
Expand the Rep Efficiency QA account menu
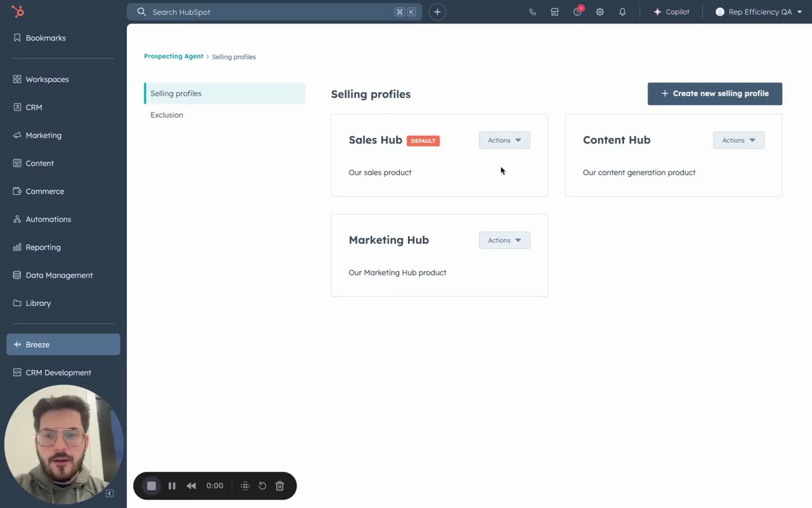pyautogui.click(x=759, y=12)
